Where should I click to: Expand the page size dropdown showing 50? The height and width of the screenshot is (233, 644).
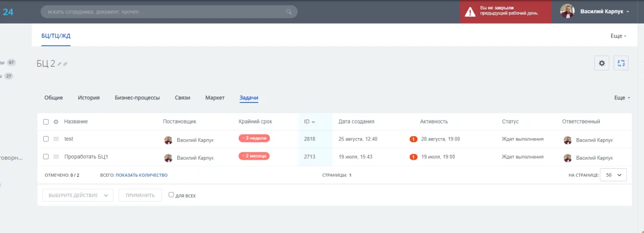click(x=613, y=175)
